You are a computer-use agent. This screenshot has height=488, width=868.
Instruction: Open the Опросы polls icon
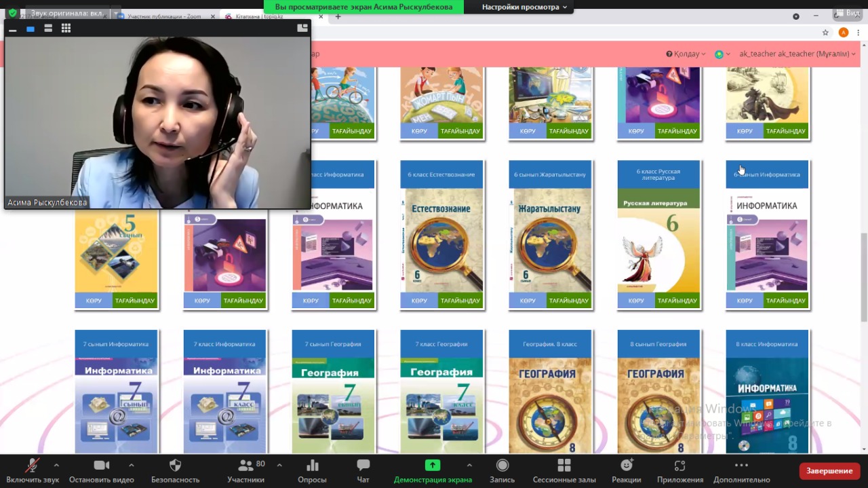(312, 465)
